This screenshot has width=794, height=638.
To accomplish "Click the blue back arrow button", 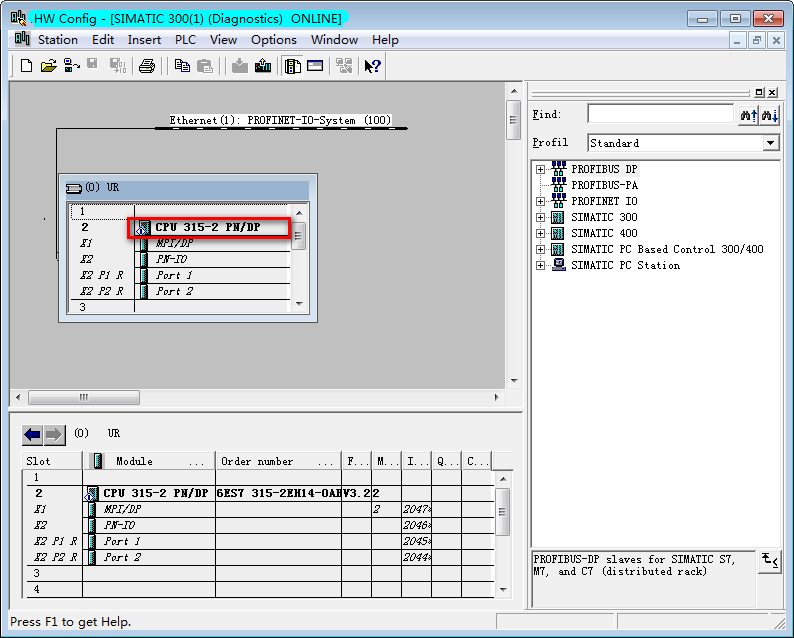I will click(x=32, y=434).
